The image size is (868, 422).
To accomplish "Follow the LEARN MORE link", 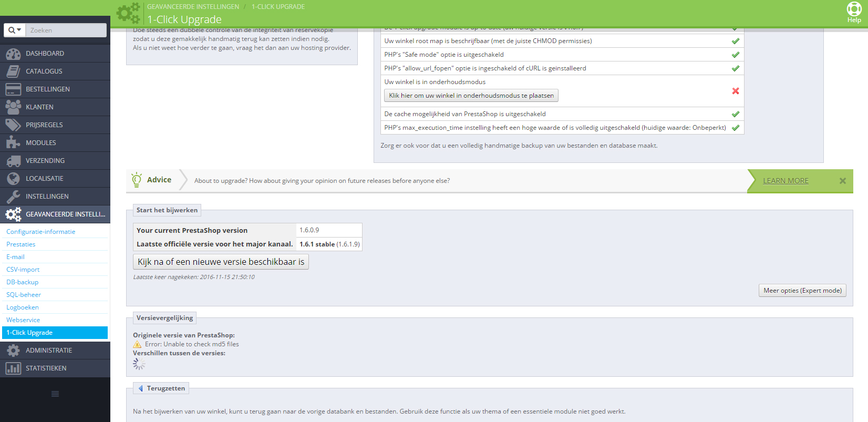I will (786, 181).
